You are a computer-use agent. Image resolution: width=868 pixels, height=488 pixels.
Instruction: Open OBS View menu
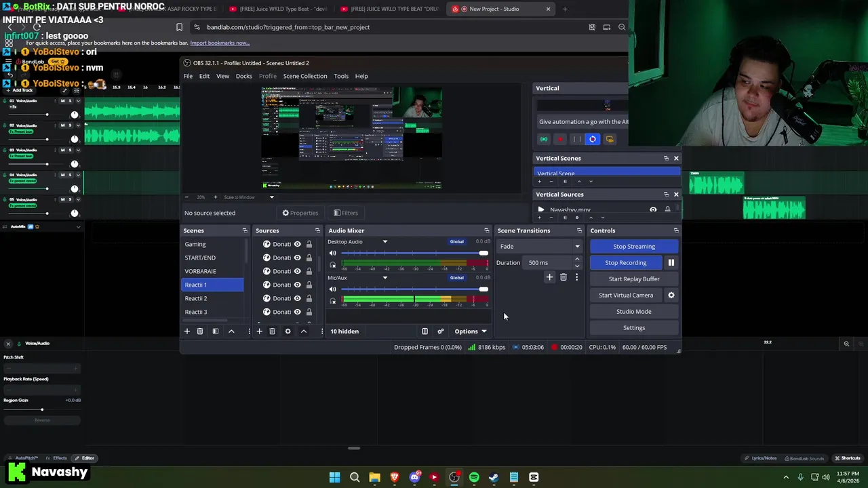[222, 76]
